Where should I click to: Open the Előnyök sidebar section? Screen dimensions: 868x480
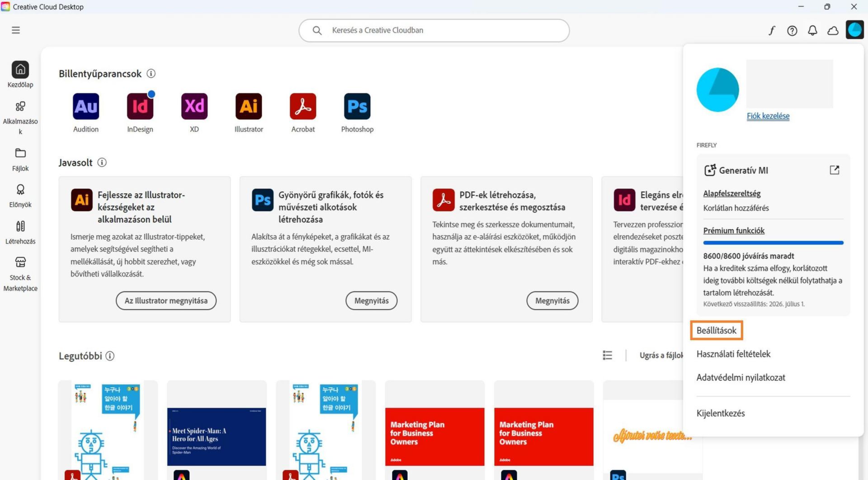pyautogui.click(x=20, y=196)
